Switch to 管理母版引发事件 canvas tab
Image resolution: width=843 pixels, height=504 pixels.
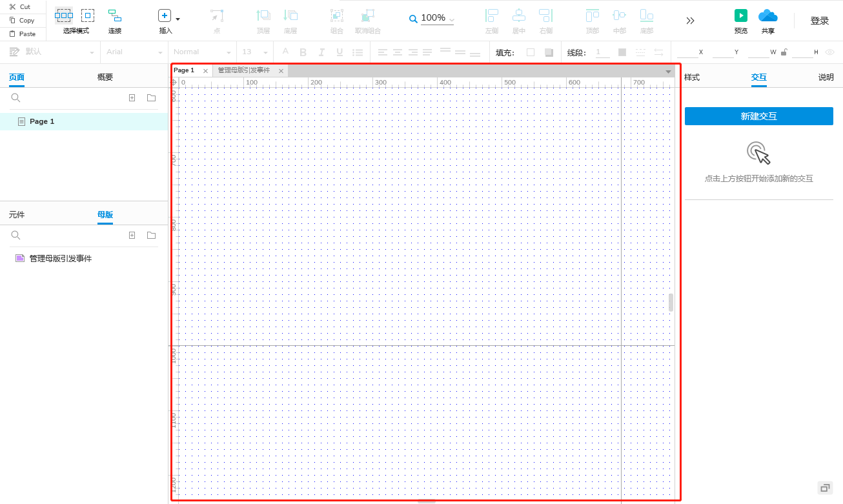pos(244,70)
